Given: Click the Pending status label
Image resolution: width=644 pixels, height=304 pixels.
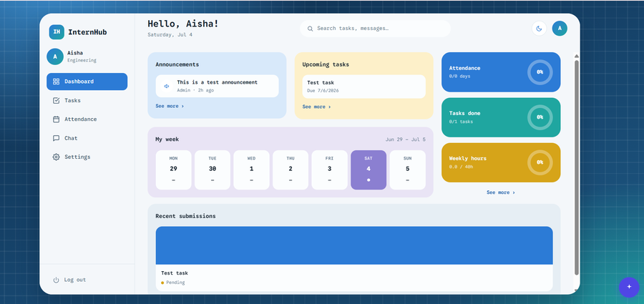Looking at the screenshot, I should (x=175, y=283).
